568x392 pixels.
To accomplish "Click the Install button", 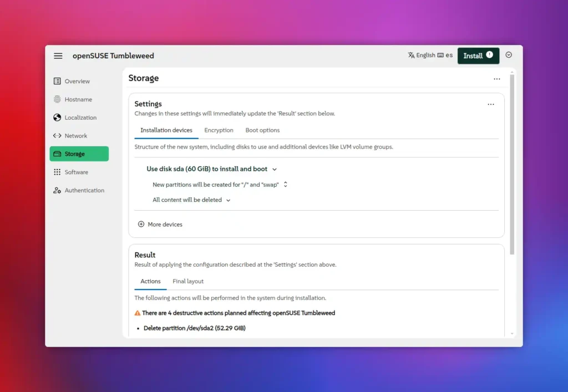I will tap(478, 55).
